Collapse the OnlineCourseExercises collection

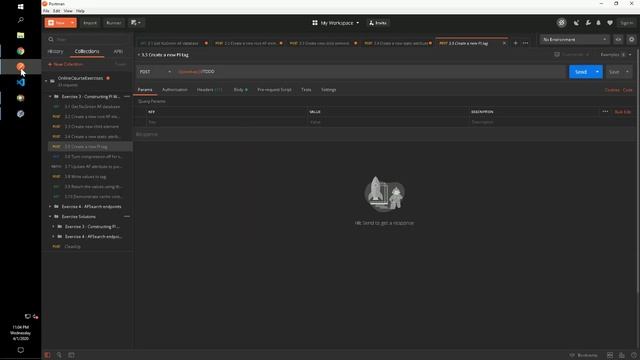click(x=46, y=81)
